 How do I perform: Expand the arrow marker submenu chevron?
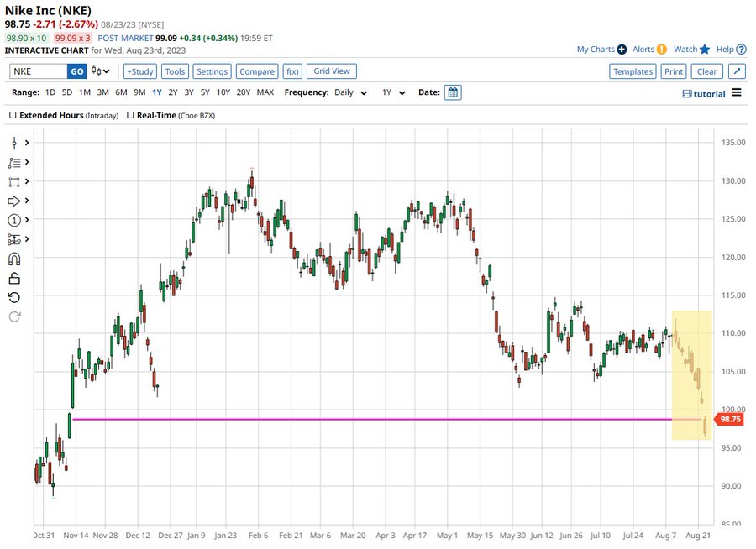27,201
